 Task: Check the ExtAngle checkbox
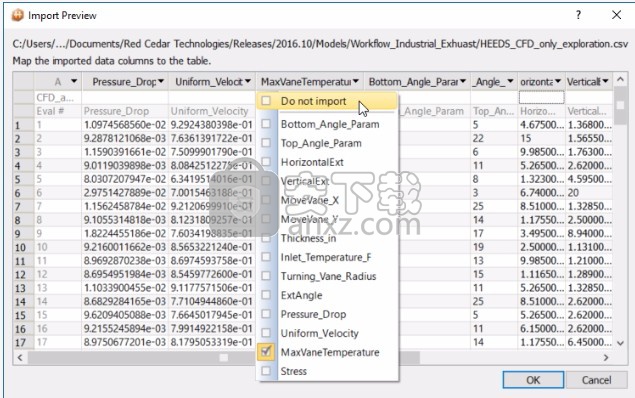[266, 295]
